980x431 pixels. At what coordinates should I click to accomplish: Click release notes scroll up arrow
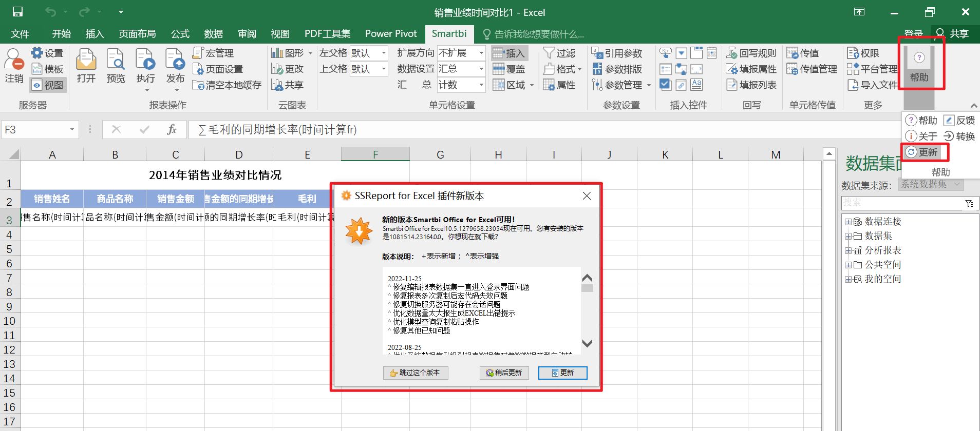tap(587, 278)
